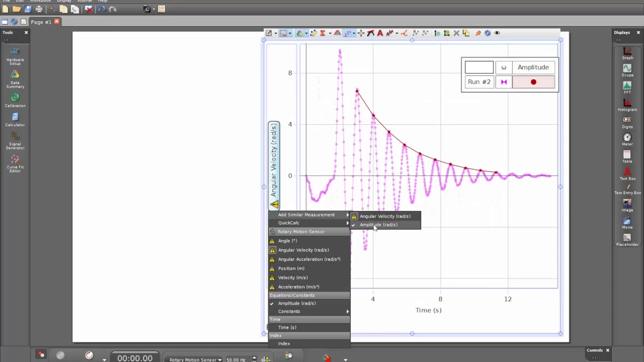Click the new file icon
Screen dimensions: 644x362
click(5, 9)
